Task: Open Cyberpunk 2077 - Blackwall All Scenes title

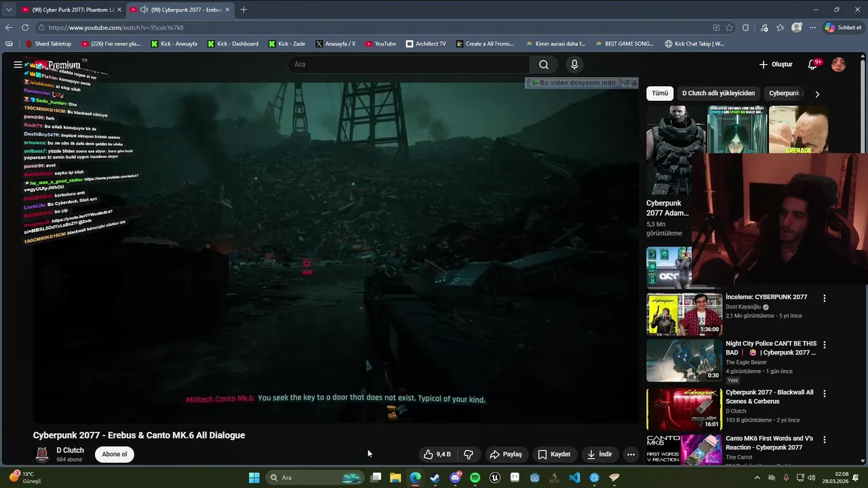Action: 770,396
